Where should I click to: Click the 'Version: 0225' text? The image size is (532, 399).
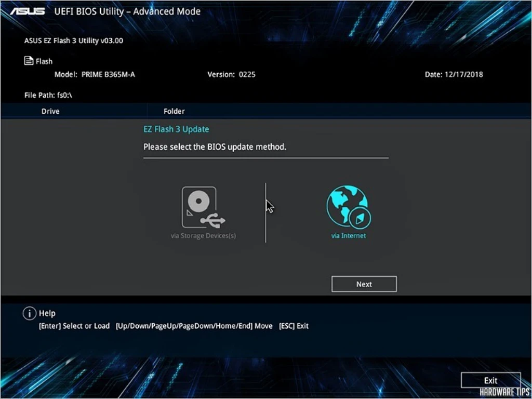[231, 74]
